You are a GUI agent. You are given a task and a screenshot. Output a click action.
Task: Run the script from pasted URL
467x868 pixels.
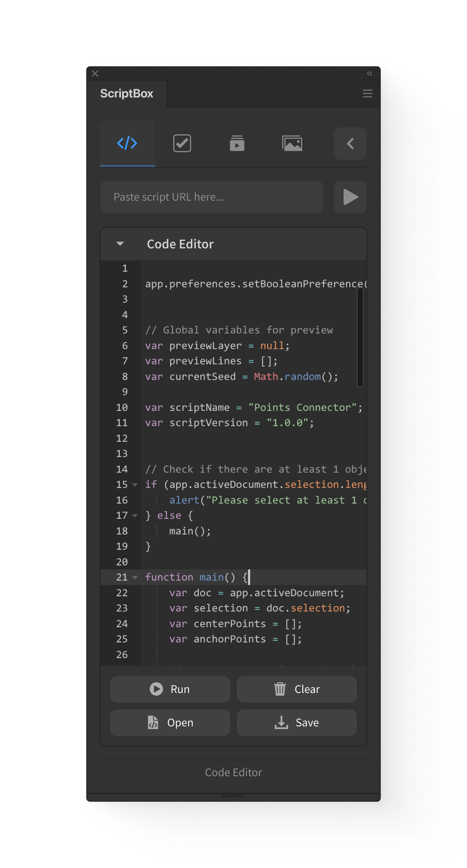coord(350,197)
